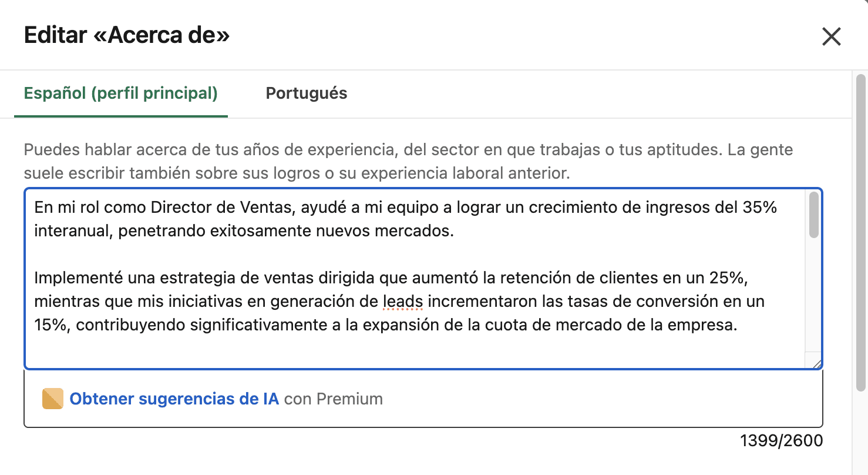The image size is (868, 475).
Task: Switch to the Portugués tab
Action: pos(306,93)
